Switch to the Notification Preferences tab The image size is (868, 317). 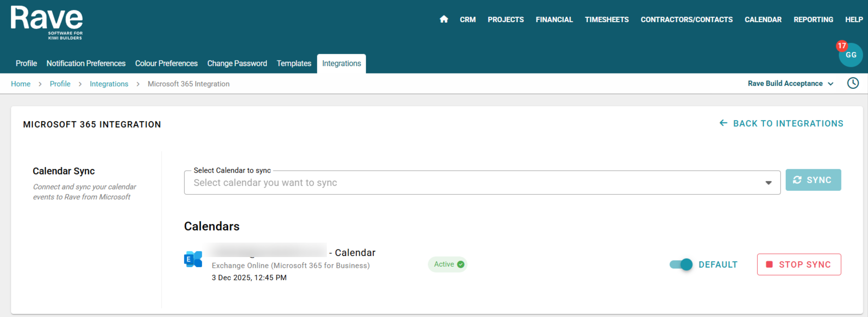click(86, 63)
